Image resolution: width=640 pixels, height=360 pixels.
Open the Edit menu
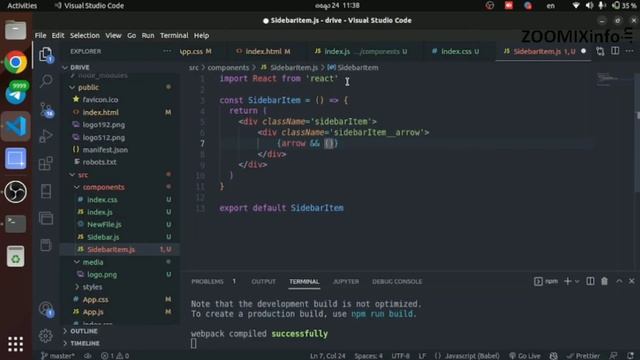(x=58, y=36)
